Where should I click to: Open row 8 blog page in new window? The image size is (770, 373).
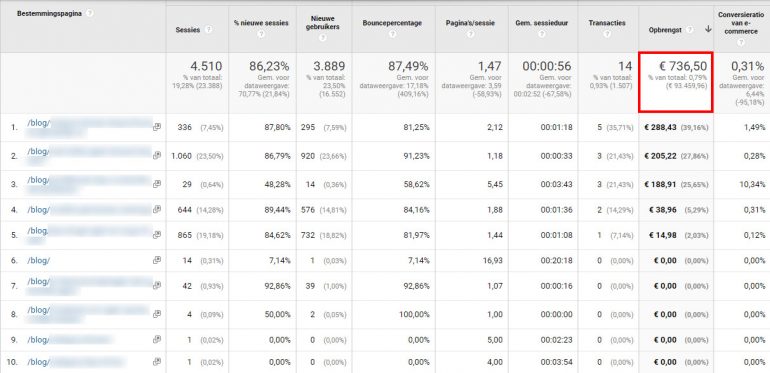tap(157, 314)
